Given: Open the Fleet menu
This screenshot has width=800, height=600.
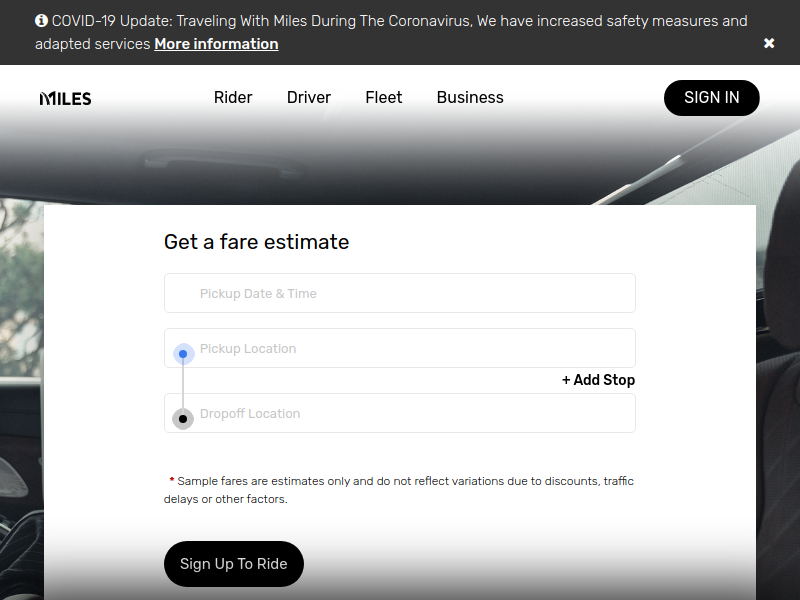Looking at the screenshot, I should tap(384, 97).
